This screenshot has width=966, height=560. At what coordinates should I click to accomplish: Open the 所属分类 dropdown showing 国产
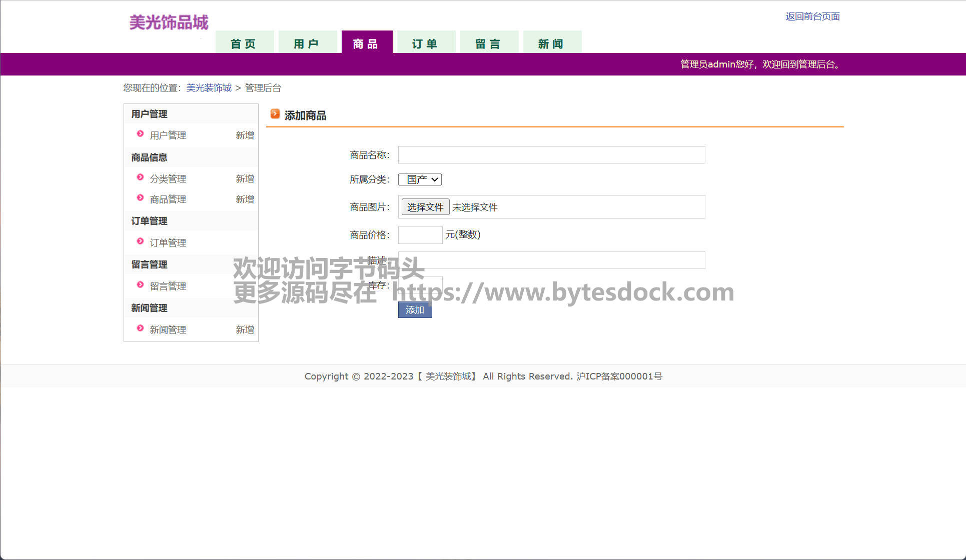coord(420,179)
